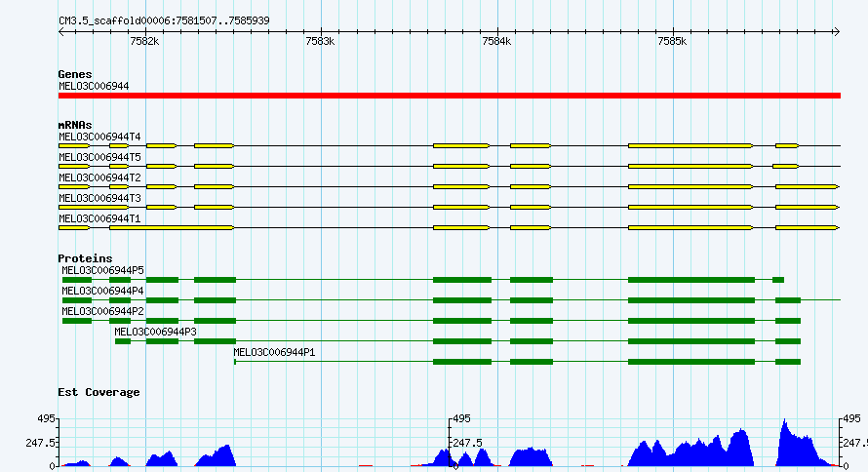Click the red MELO3C006944 gene bar
Viewport: 868px width, 472px height.
click(450, 96)
